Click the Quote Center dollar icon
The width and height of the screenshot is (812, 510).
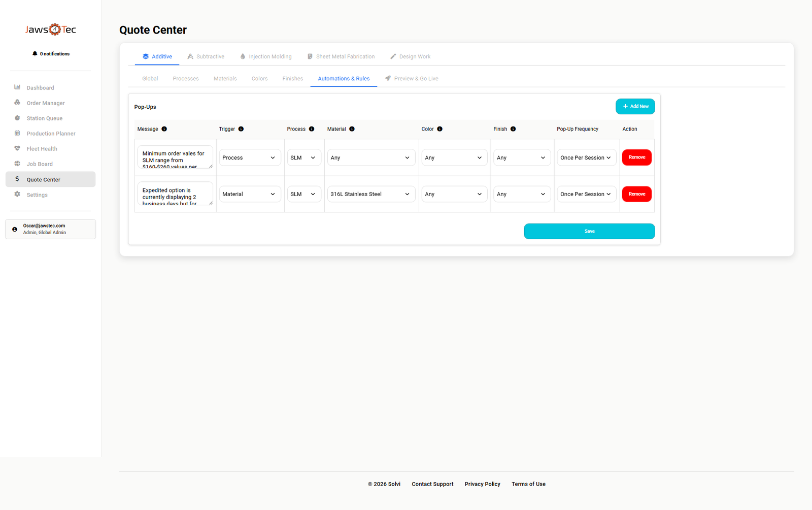coord(17,179)
